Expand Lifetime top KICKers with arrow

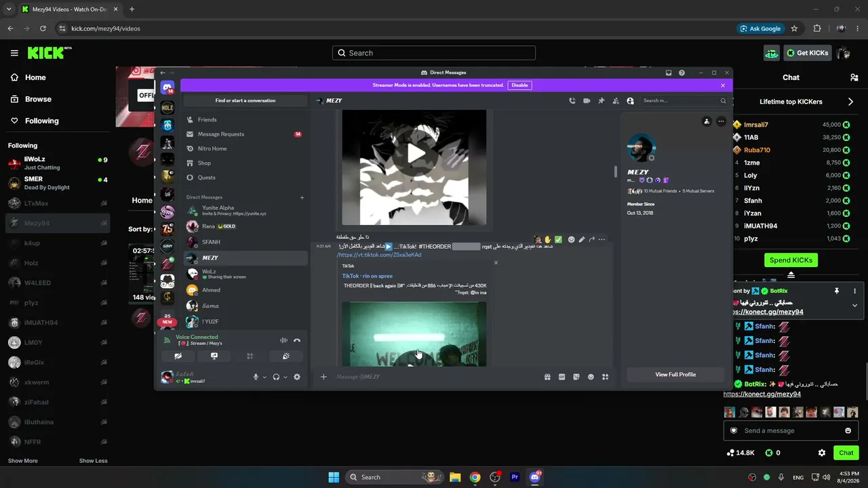(x=850, y=102)
